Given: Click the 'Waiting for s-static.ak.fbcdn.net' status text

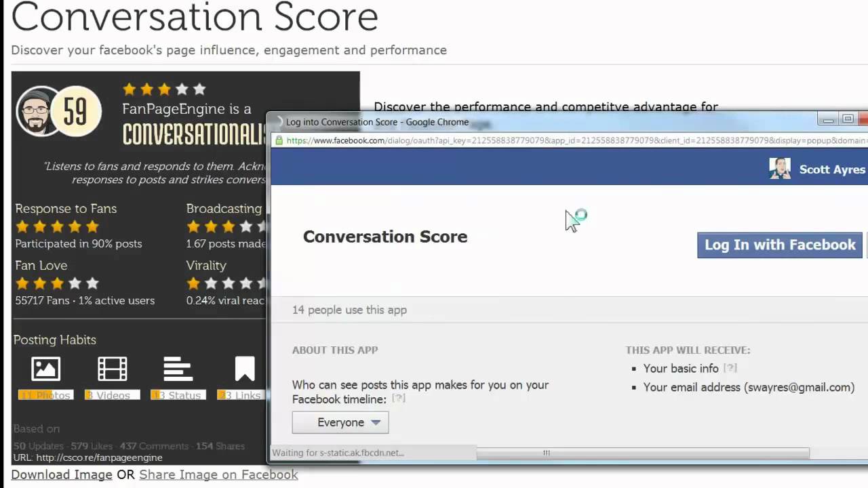Looking at the screenshot, I should coord(338,453).
